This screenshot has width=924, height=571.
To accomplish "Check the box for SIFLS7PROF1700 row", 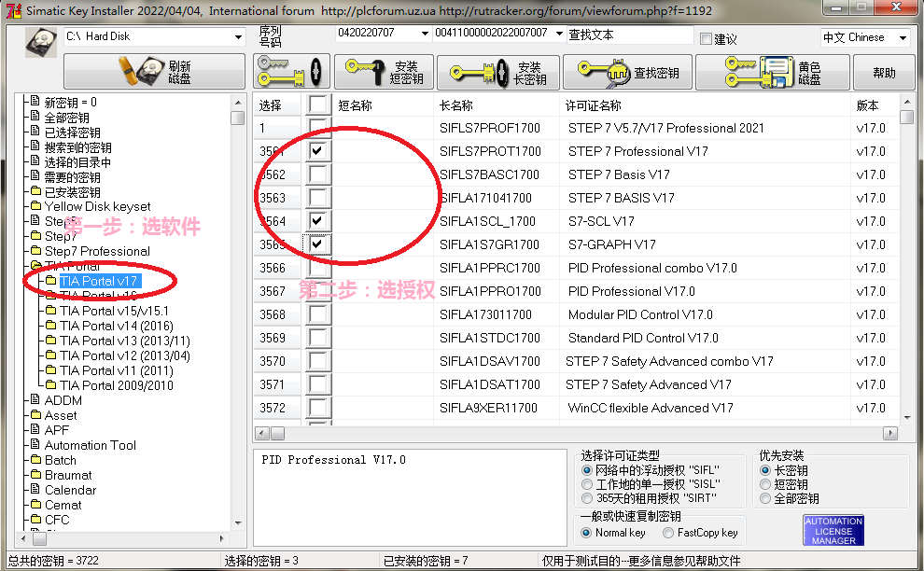I will 317,127.
